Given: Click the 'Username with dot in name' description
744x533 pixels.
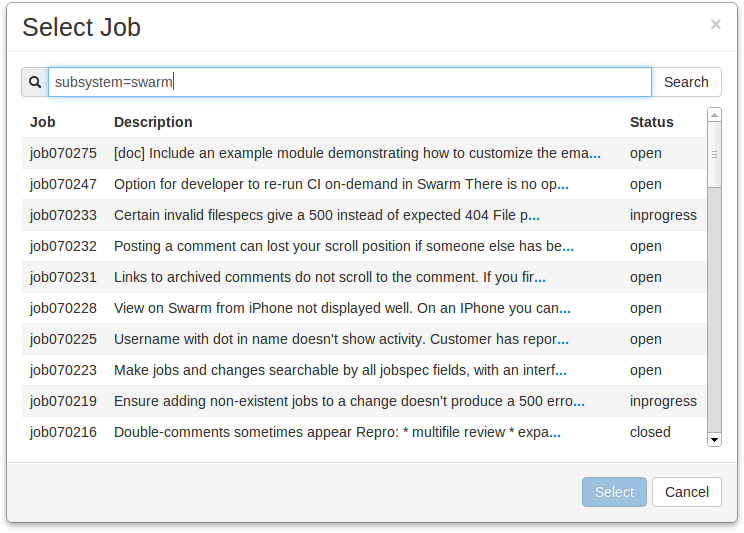Looking at the screenshot, I should point(341,339).
